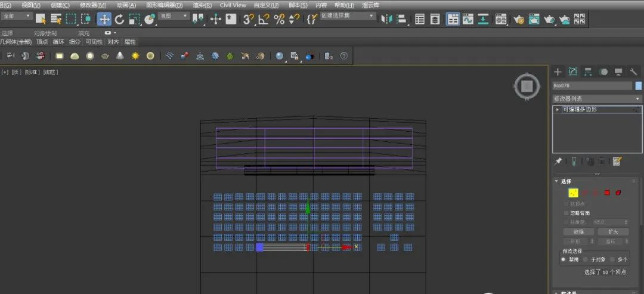Toggle the Window/Crossing selection mode
Viewport: 644px width, 294px height.
pyautogui.click(x=86, y=19)
